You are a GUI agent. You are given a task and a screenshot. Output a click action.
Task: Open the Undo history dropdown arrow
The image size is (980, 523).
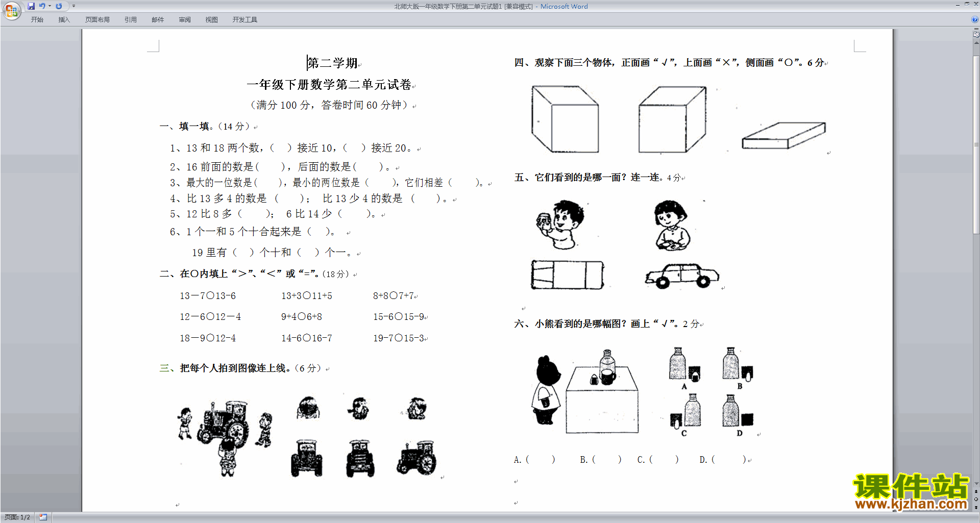pyautogui.click(x=50, y=6)
